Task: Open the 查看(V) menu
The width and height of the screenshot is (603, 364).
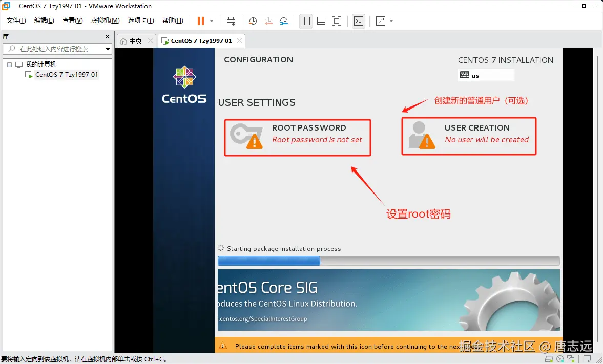Action: click(x=72, y=20)
